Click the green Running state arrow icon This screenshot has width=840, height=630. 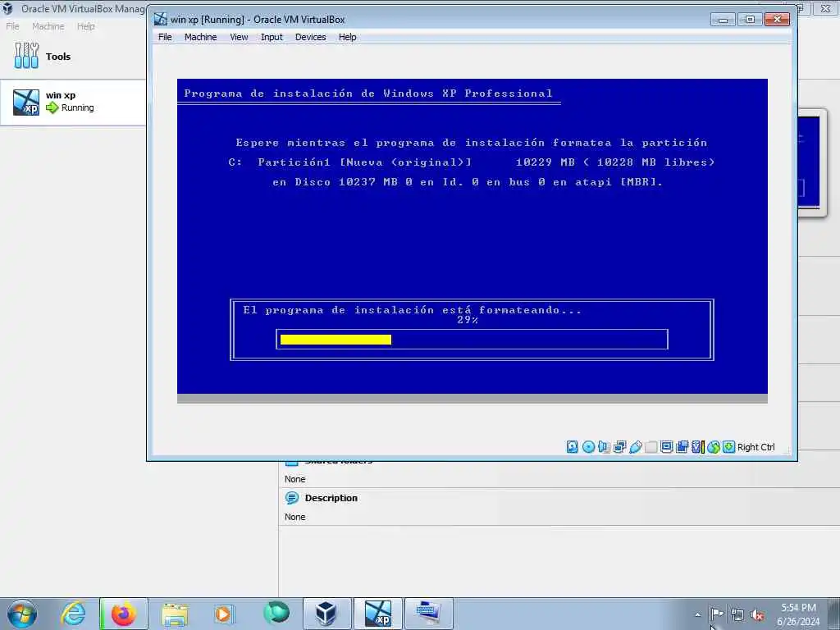[x=52, y=107]
